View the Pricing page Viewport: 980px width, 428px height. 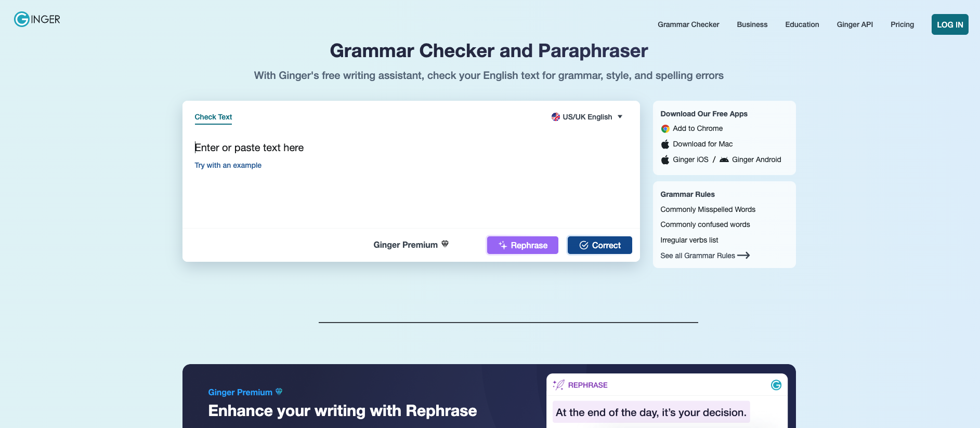(902, 24)
